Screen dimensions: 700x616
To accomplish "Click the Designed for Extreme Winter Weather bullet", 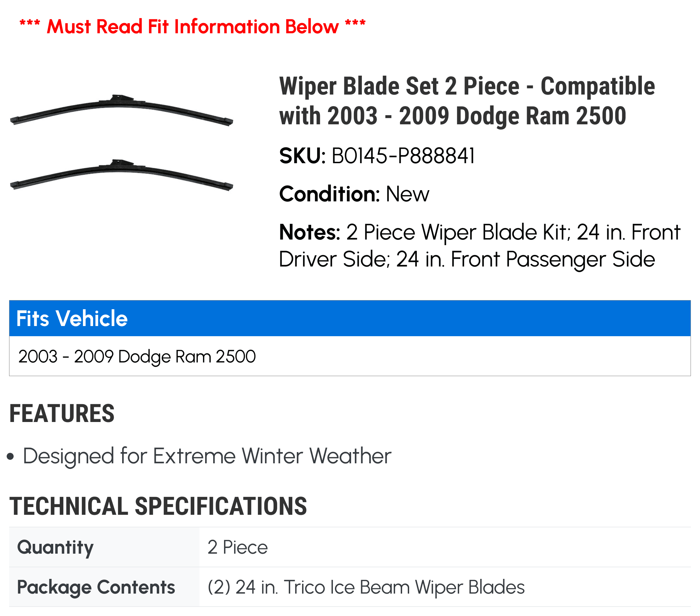I will click(207, 456).
